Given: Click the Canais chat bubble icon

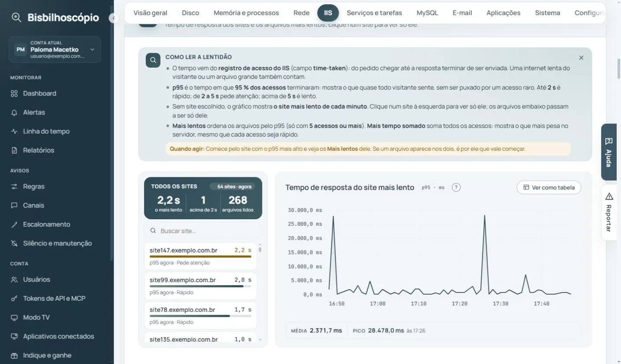Looking at the screenshot, I should (x=14, y=205).
